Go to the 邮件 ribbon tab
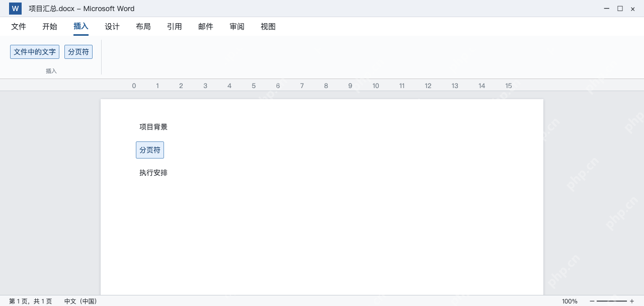This screenshot has height=306, width=644. [206, 27]
